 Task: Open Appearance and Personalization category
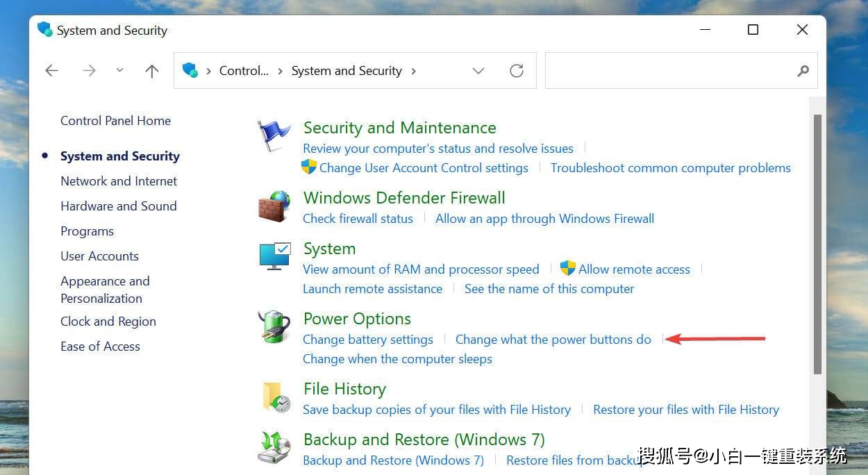click(x=105, y=290)
